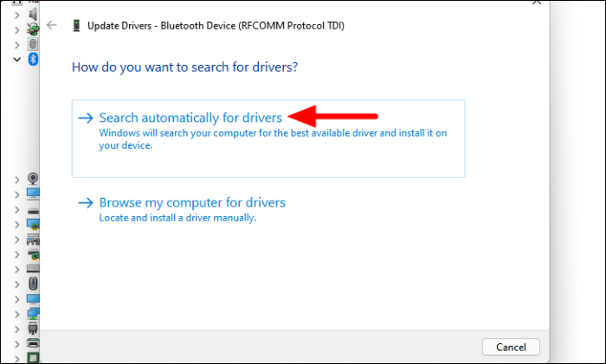Click the Computer icon below the webcam icon
The image size is (606, 364).
click(x=33, y=194)
